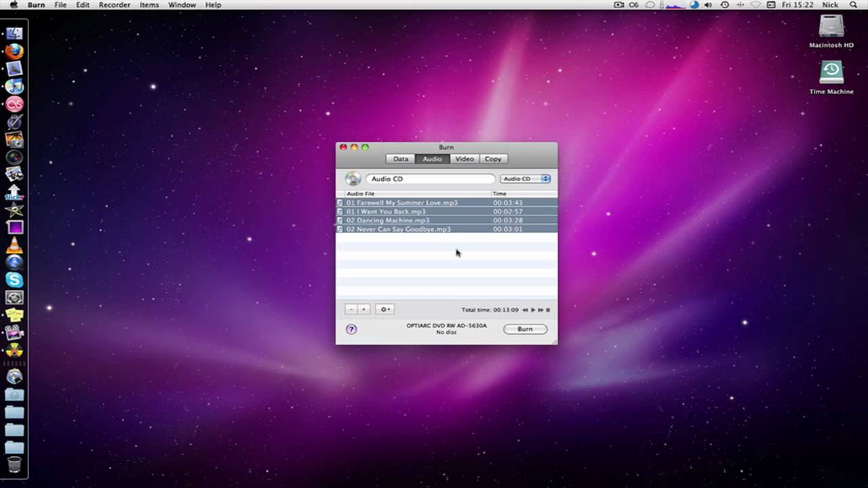Open the File menu
Screen dimensions: 868x488
pyautogui.click(x=60, y=5)
